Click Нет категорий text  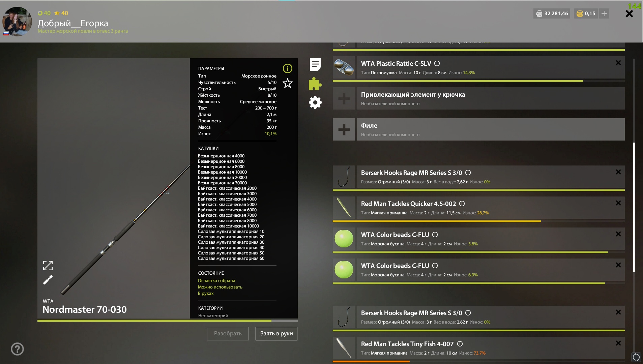[x=213, y=315]
